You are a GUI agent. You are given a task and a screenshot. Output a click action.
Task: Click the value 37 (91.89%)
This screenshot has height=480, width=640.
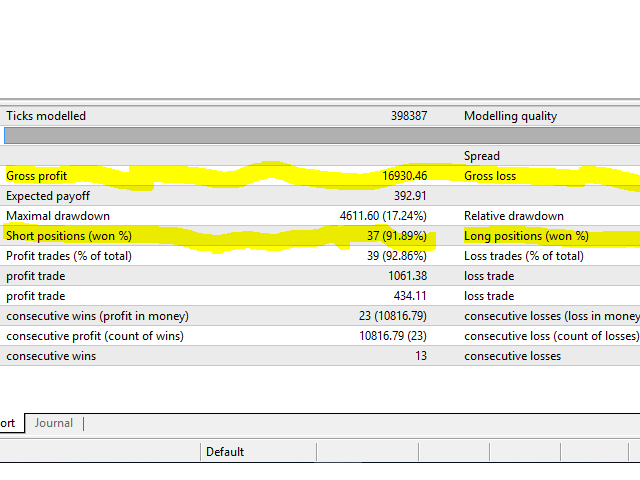click(397, 236)
